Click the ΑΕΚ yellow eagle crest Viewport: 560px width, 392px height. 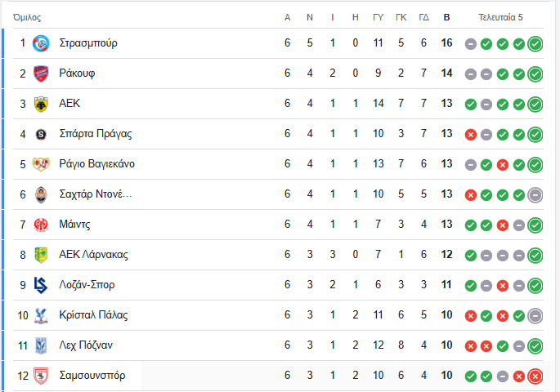point(41,104)
